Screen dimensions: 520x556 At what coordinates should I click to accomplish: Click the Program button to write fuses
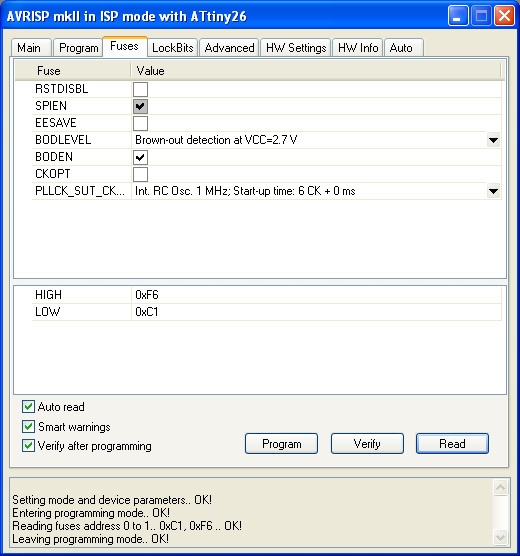click(281, 444)
